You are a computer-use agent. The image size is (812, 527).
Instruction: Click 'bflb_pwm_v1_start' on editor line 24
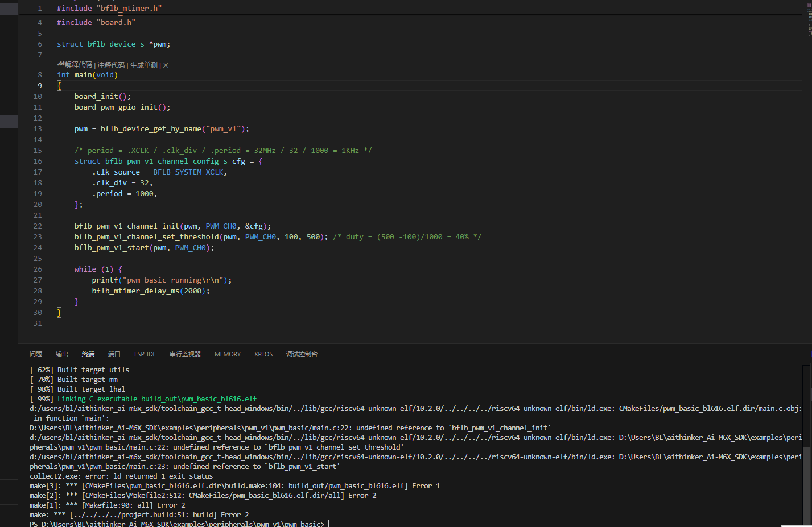112,248
